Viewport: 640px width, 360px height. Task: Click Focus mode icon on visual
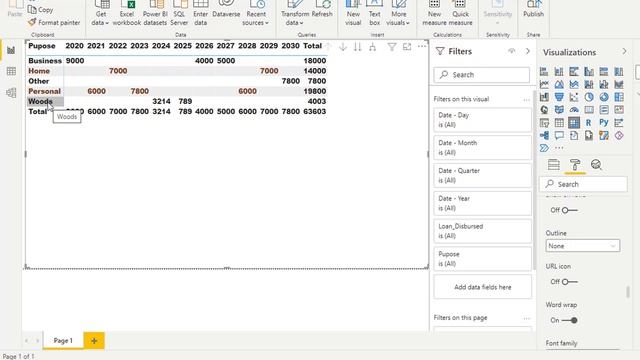pyautogui.click(x=407, y=47)
